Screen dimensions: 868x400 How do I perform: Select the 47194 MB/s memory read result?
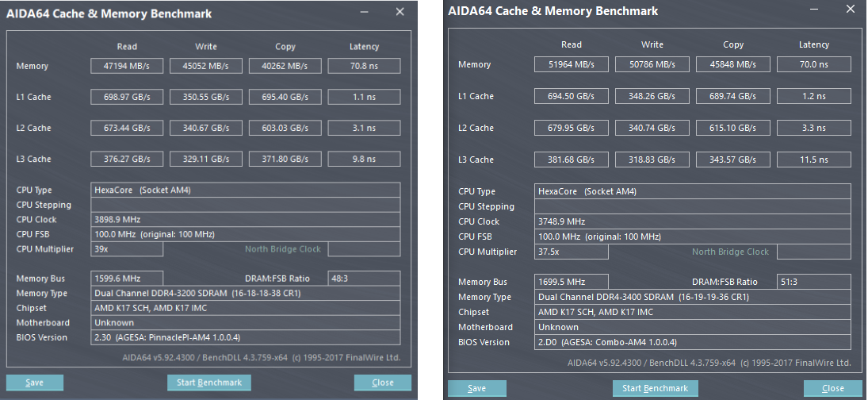click(127, 67)
